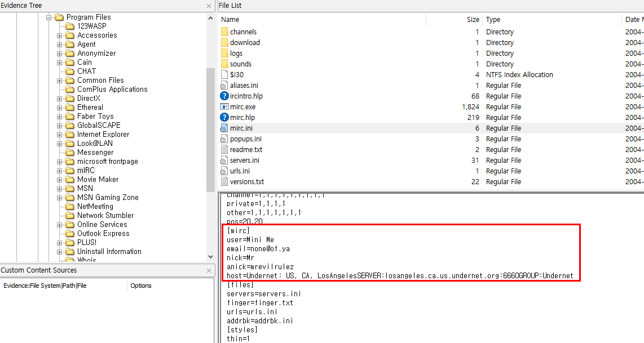Viewport: 644px width, 343px height.
Task: Click the Evidence Tree scrollbar thumb
Action: pyautogui.click(x=211, y=130)
